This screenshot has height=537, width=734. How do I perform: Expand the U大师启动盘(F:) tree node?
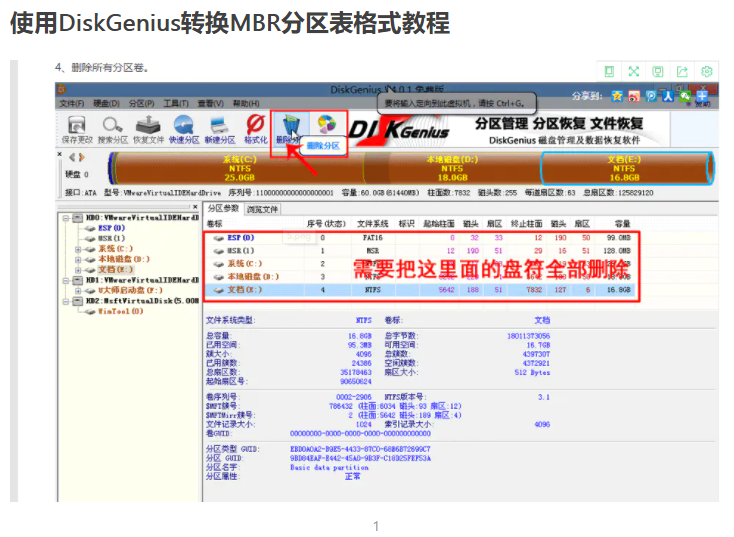(x=78, y=291)
